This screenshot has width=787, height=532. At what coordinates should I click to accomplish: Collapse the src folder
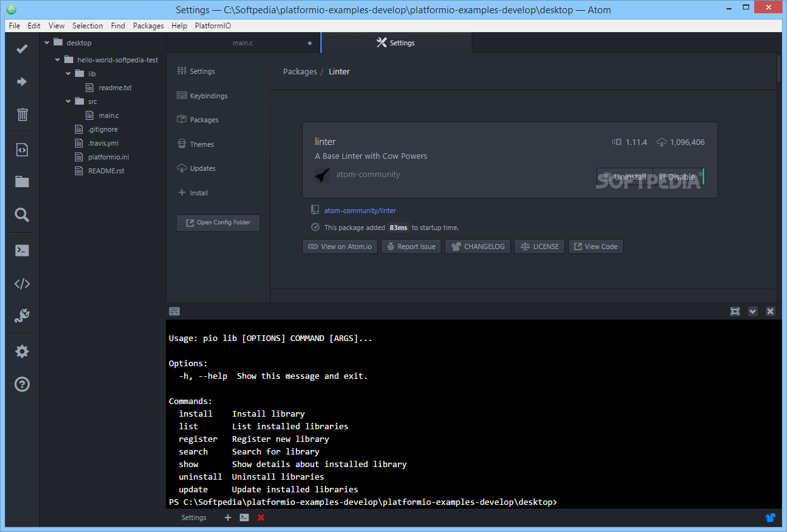tap(69, 101)
